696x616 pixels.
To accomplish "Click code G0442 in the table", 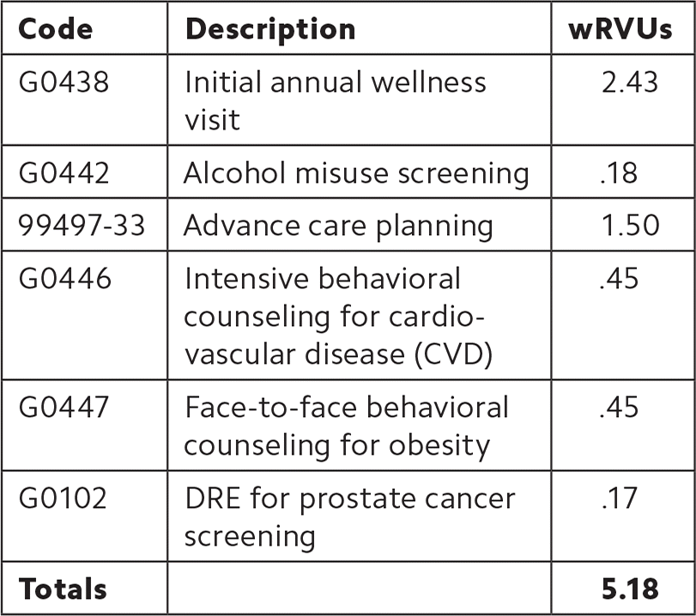I will pos(64,173).
